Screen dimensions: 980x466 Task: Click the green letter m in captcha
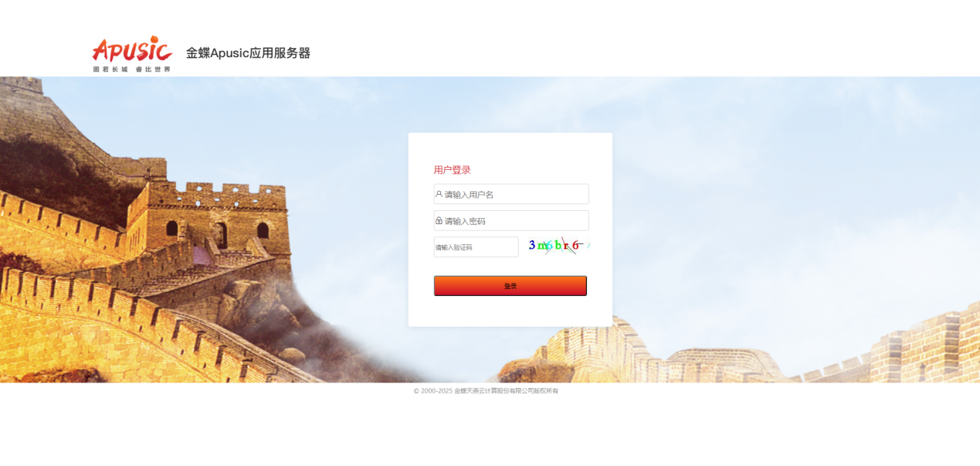point(541,246)
